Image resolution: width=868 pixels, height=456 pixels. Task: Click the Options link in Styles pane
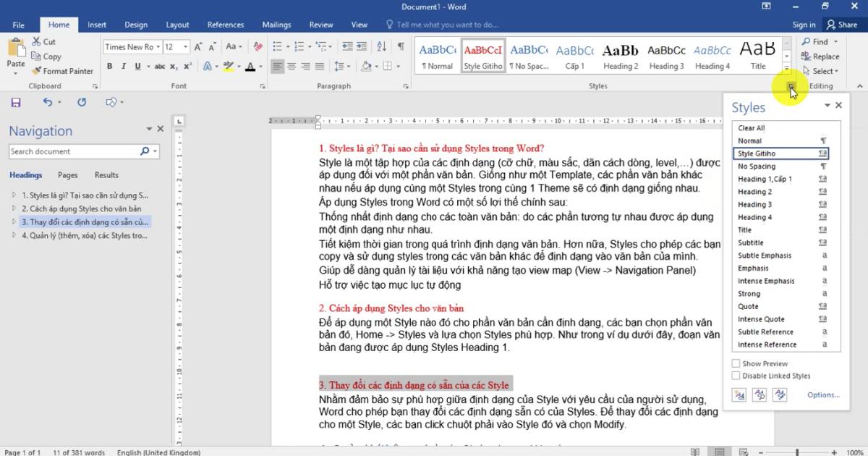click(x=823, y=394)
